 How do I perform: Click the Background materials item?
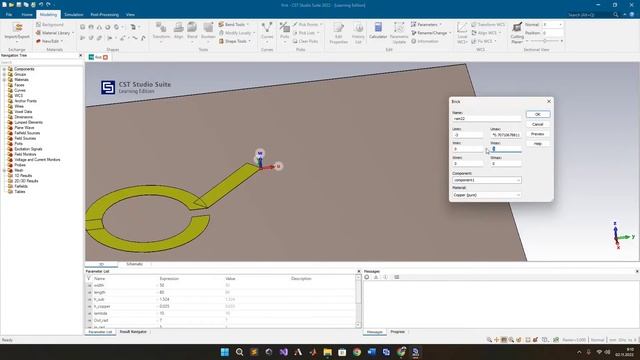50,24
